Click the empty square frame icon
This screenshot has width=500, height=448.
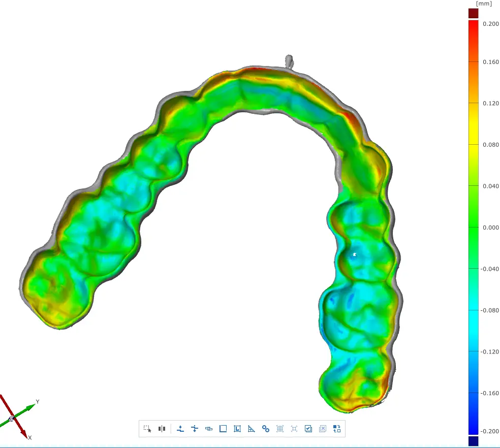tap(223, 429)
